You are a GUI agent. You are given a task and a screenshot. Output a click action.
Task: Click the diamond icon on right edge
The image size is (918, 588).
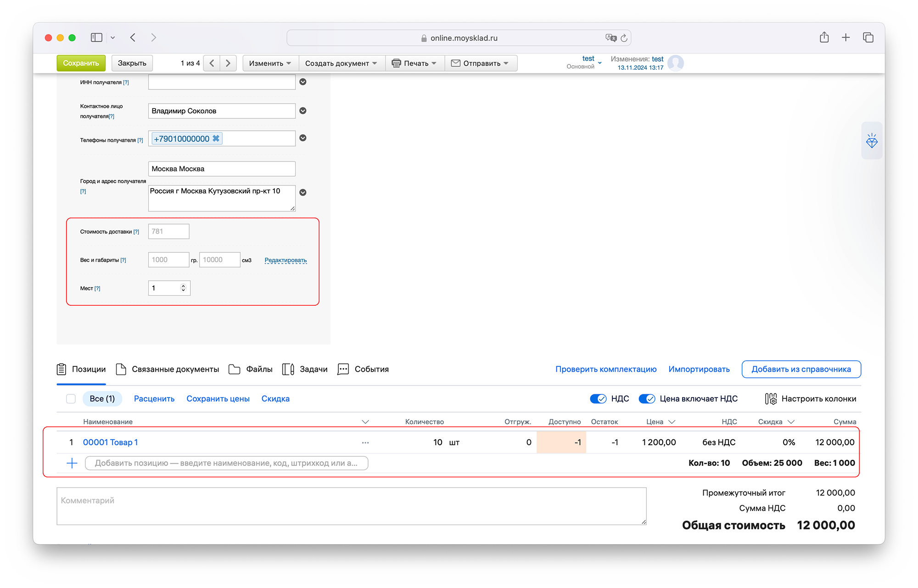872,141
